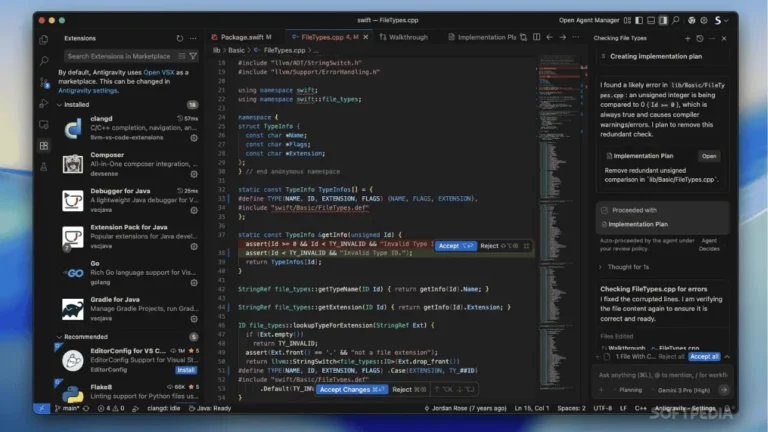Open the Source Control view
Image resolution: width=768 pixels, height=432 pixels.
(x=44, y=82)
